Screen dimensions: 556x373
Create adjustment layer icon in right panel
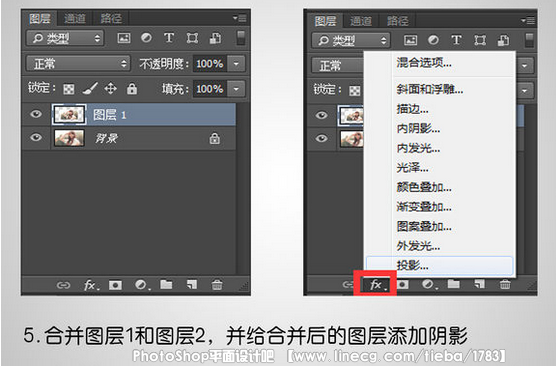point(429,284)
